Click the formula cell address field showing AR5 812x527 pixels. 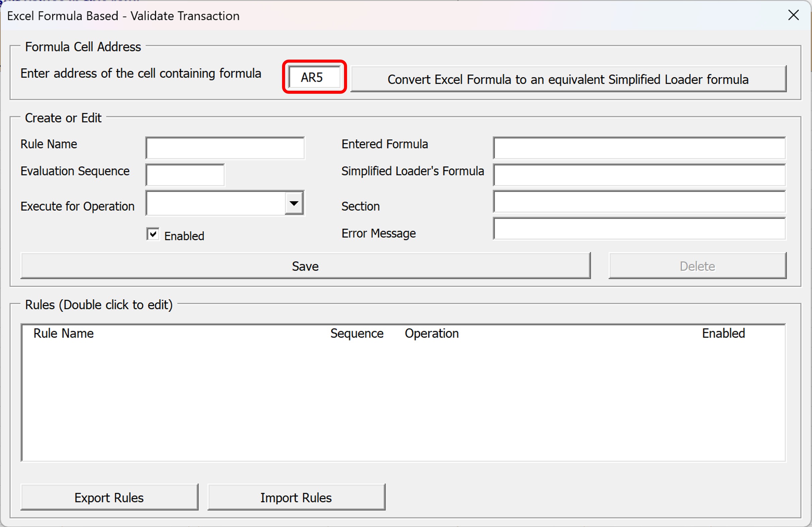tap(314, 77)
